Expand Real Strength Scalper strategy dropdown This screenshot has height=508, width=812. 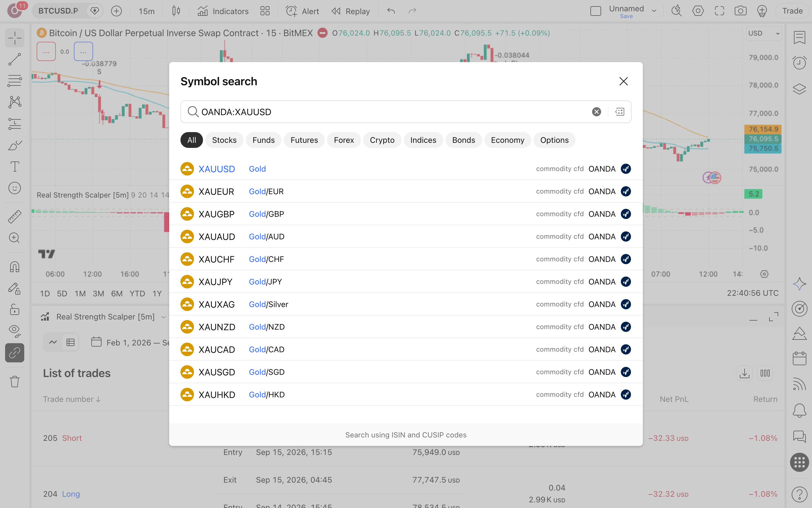click(164, 317)
